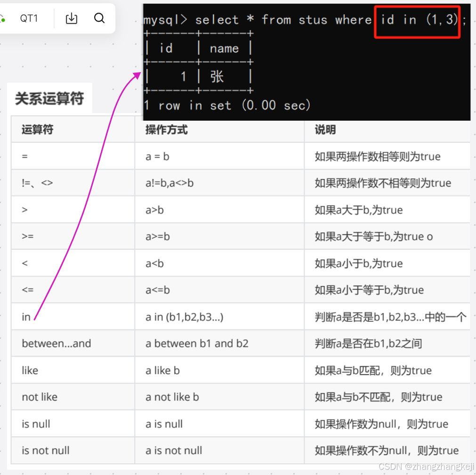Click the terminal screenshot image
The width and height of the screenshot is (476, 475).
click(307, 62)
